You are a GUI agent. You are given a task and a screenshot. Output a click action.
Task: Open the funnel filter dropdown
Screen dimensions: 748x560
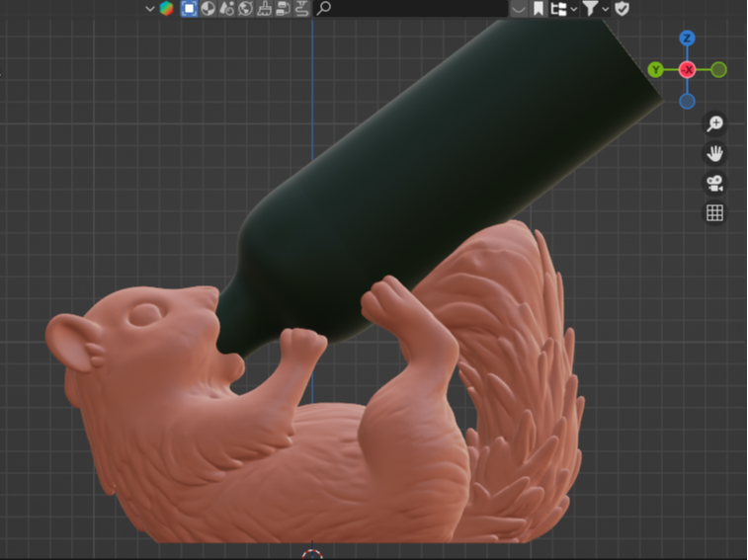pos(596,9)
